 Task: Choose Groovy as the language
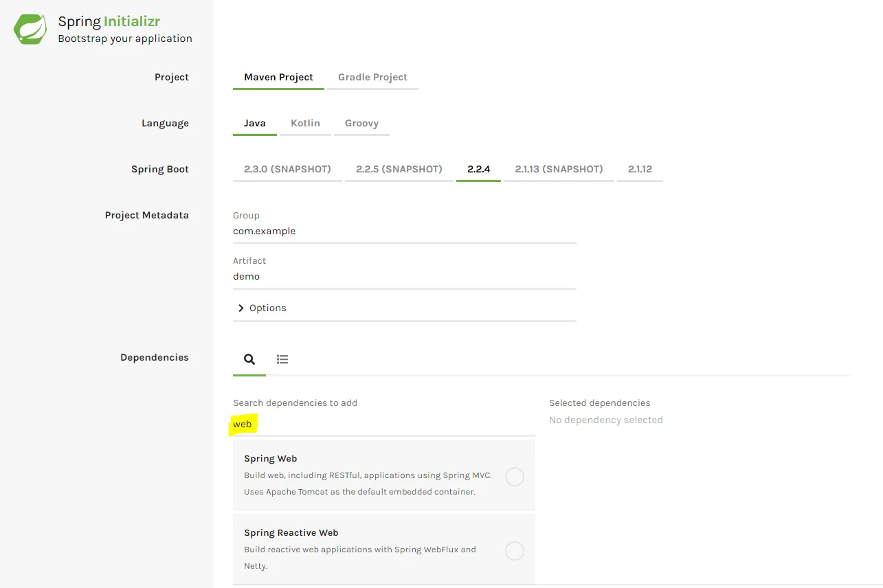[x=361, y=123]
